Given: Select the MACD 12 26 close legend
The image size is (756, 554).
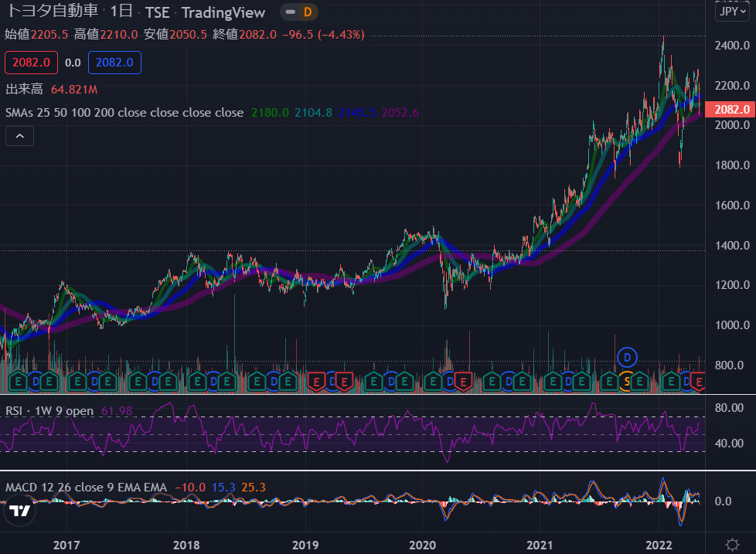Looking at the screenshot, I should pos(86,488).
